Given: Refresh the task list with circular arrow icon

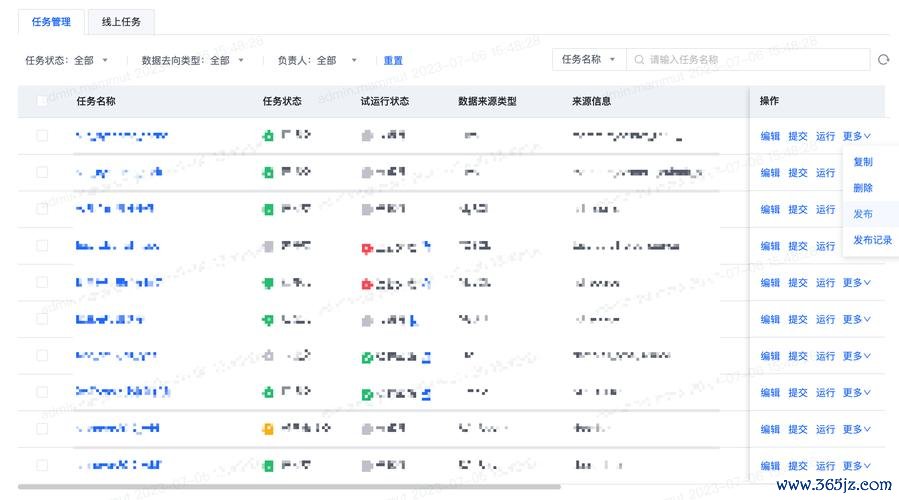Looking at the screenshot, I should pyautogui.click(x=884, y=60).
